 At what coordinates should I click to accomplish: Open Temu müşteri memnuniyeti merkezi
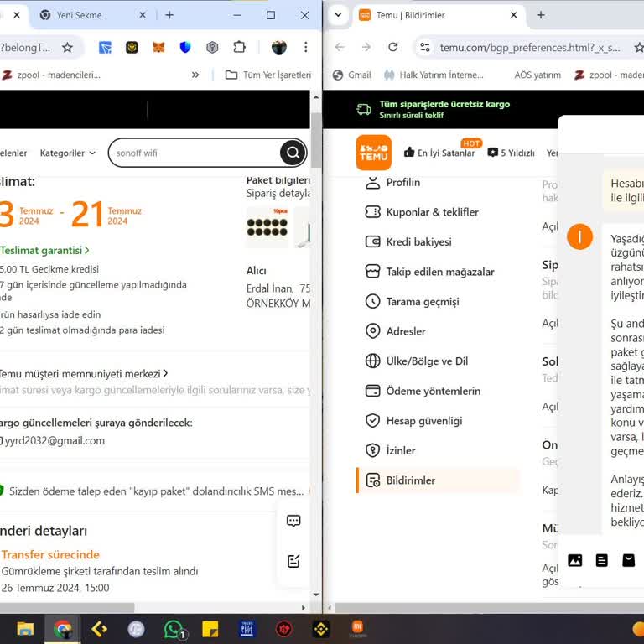click(84, 373)
